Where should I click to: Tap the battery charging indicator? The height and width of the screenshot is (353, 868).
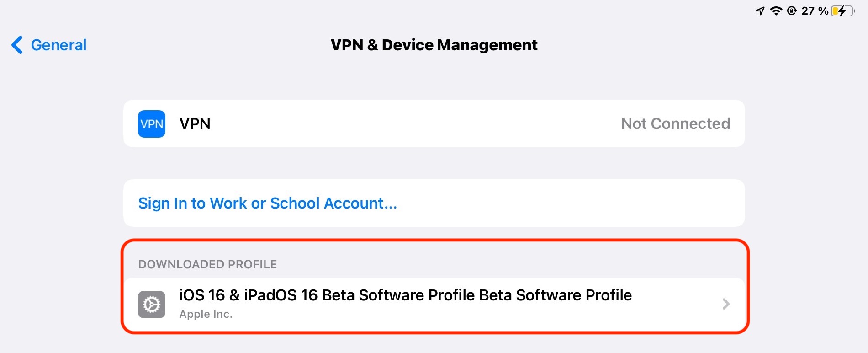(842, 11)
